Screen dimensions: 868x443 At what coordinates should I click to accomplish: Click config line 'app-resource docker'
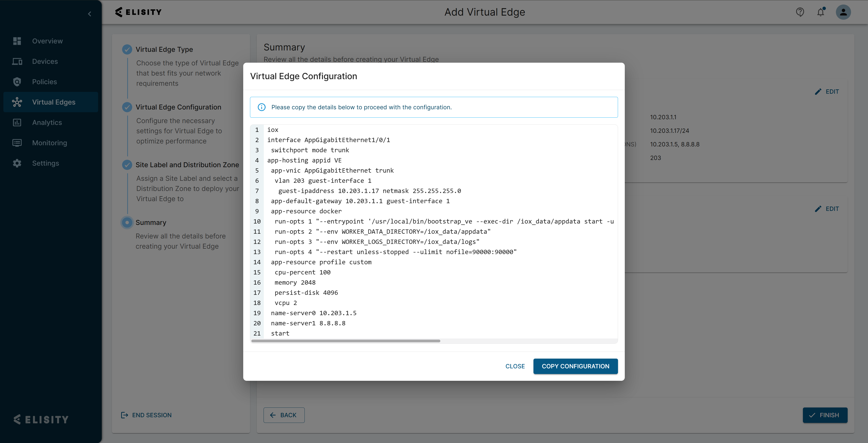(x=306, y=211)
